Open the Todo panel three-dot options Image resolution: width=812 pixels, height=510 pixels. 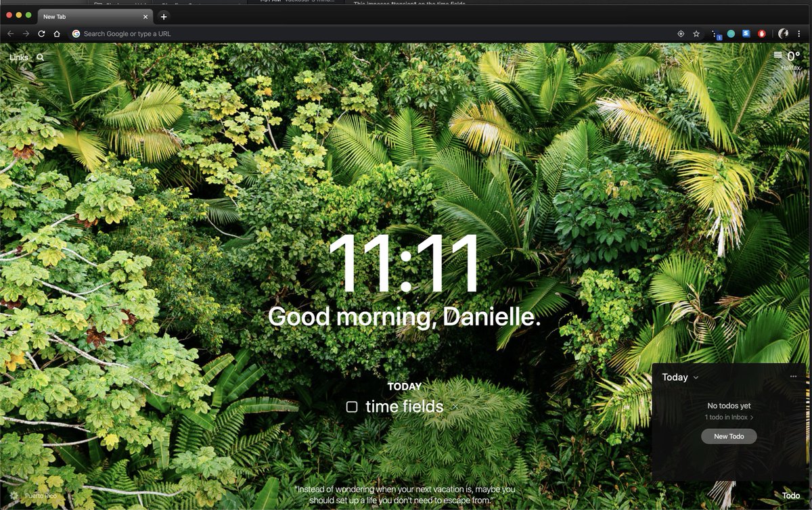[794, 377]
